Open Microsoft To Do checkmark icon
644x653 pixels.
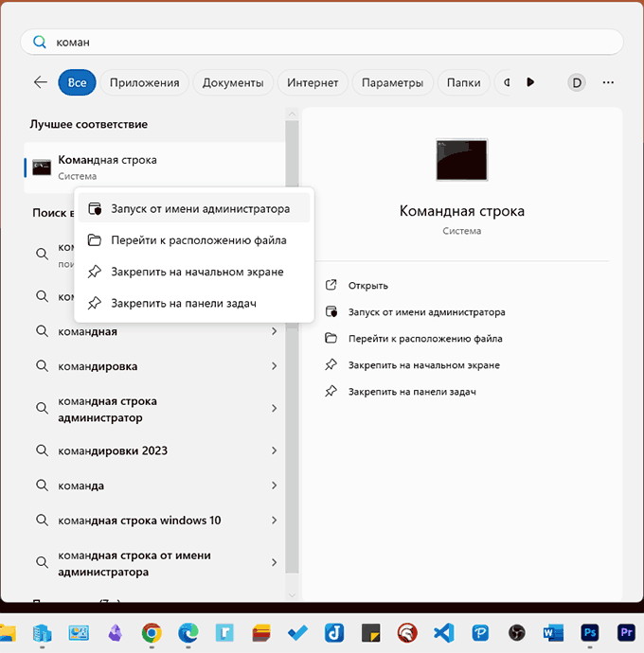point(297,633)
